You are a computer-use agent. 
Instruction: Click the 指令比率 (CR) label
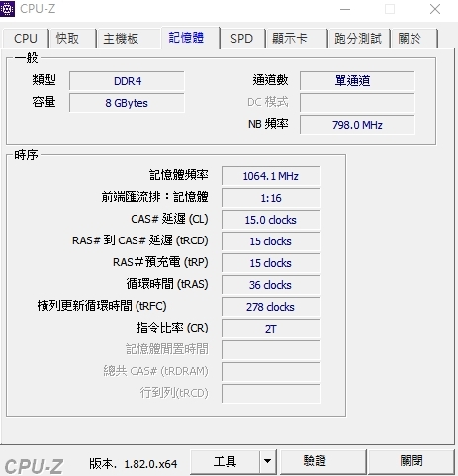pyautogui.click(x=172, y=328)
